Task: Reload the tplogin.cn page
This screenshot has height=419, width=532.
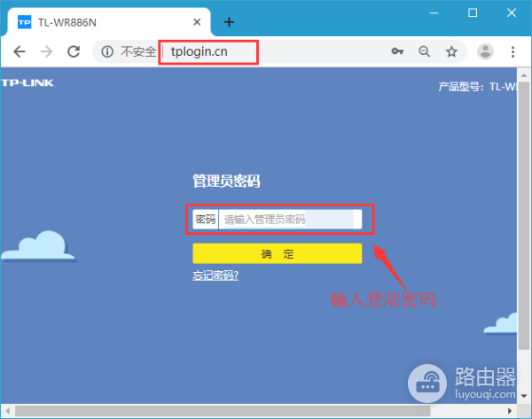Action: tap(74, 51)
